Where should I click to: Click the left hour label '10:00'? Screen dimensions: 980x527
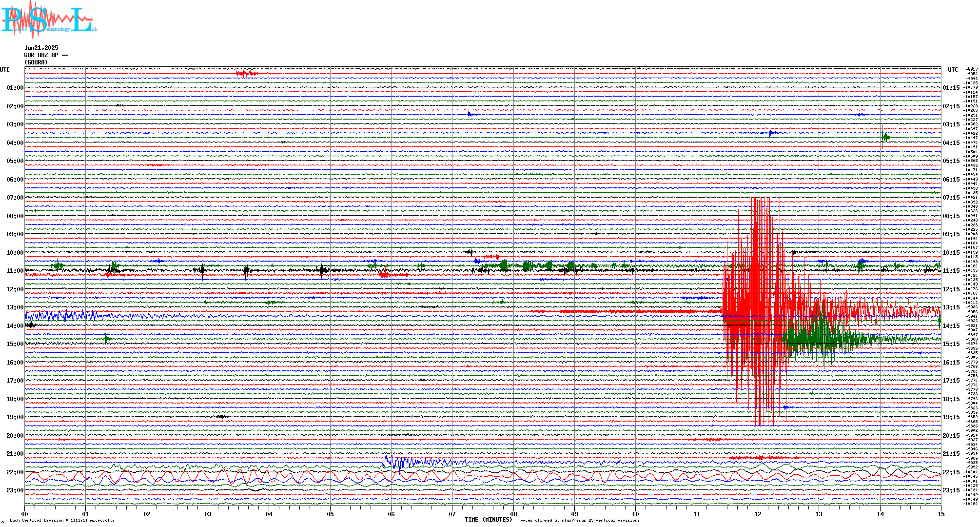[x=15, y=253]
